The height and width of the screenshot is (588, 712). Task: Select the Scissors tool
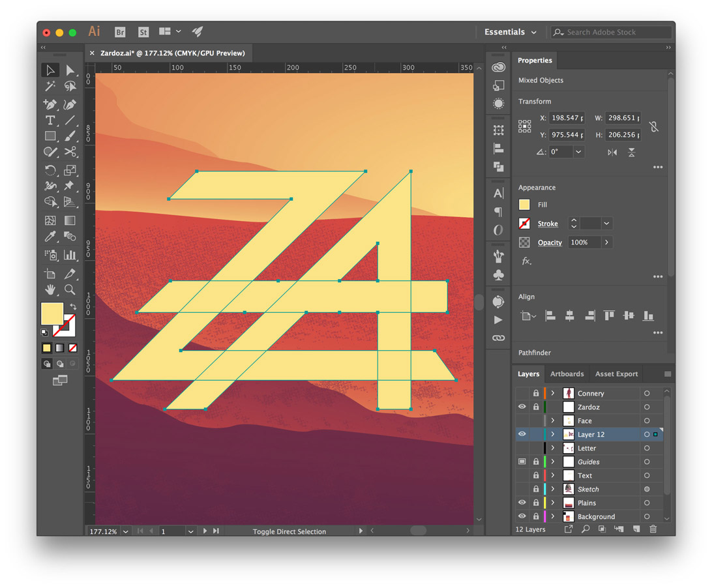pyautogui.click(x=70, y=152)
